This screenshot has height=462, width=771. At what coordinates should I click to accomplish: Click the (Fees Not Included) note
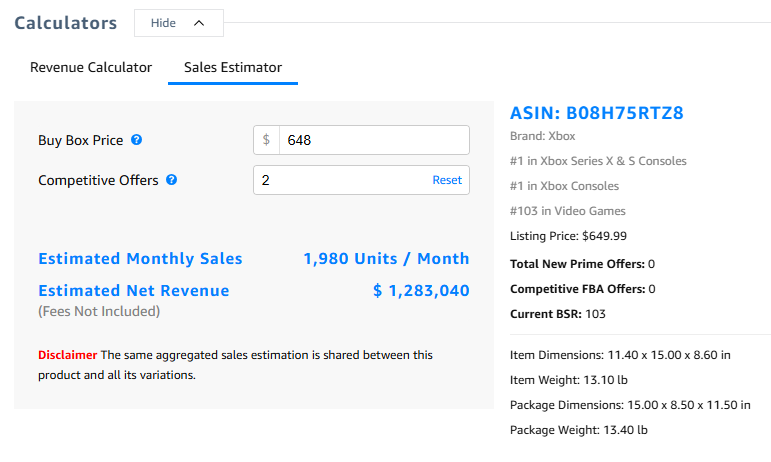tap(99, 312)
